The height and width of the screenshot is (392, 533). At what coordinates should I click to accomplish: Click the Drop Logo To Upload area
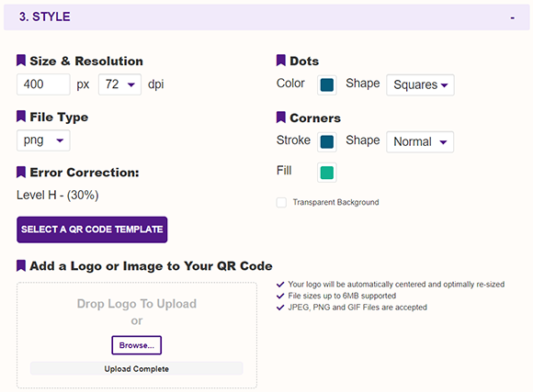[137, 335]
